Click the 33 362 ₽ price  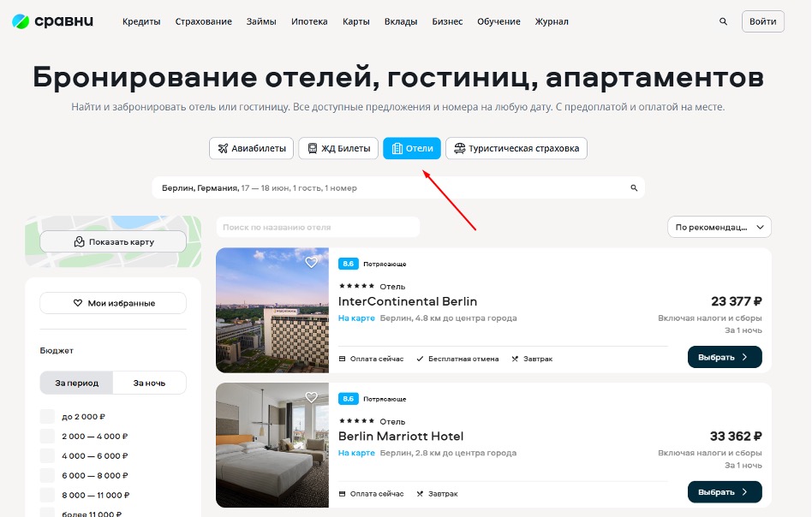point(736,437)
